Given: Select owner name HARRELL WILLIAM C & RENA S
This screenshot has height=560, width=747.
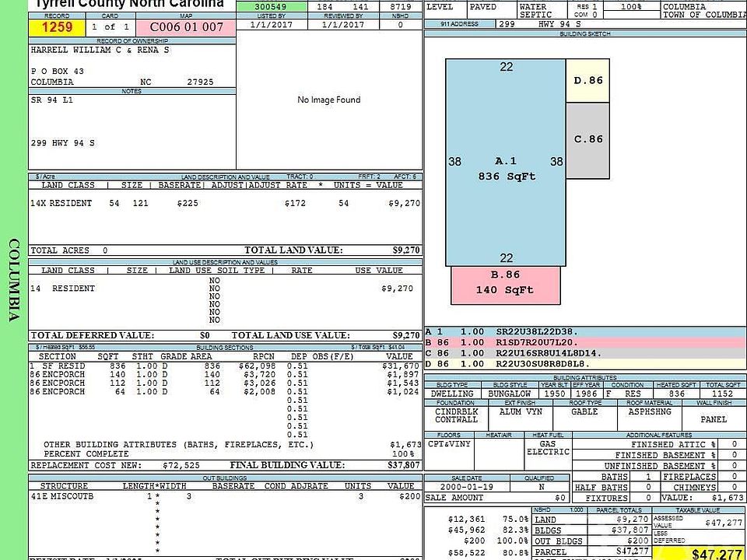Looking at the screenshot, I should coord(100,50).
